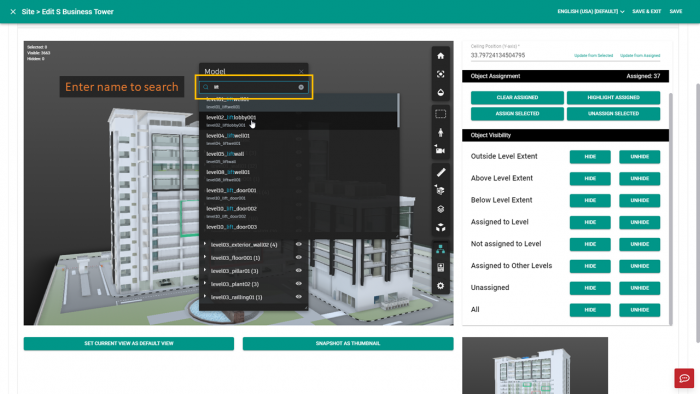
Task: Toggle visibility eye for level03_exterior_wall02
Action: point(299,244)
